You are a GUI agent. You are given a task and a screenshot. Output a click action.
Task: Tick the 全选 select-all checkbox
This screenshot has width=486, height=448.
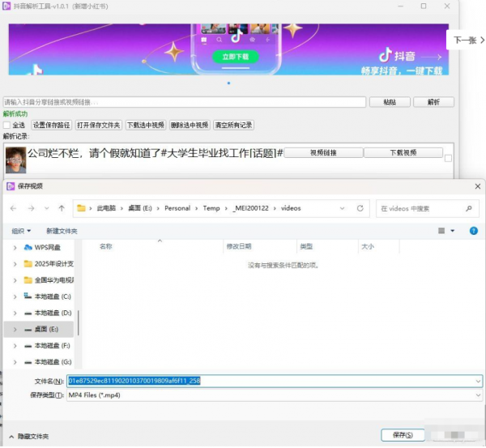click(7, 126)
